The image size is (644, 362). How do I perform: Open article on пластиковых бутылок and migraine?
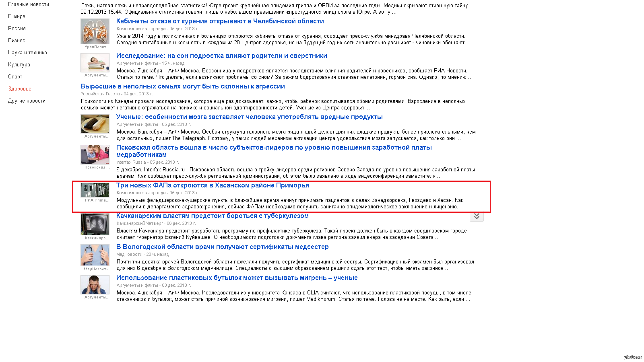coord(237,278)
